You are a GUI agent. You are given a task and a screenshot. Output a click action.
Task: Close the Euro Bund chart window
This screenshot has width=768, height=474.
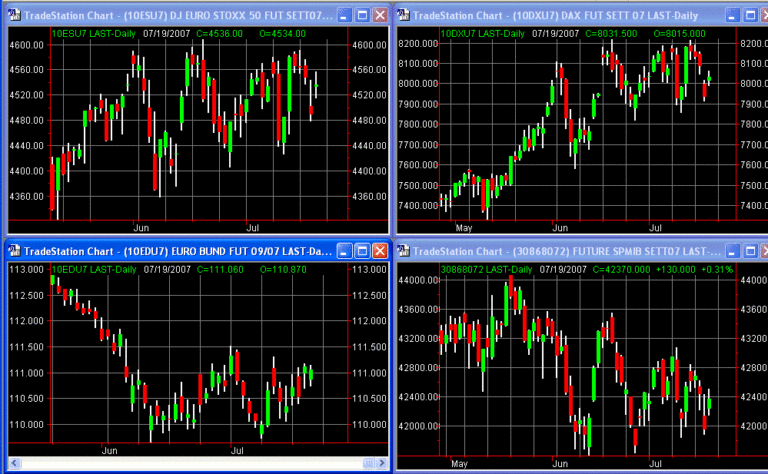point(379,250)
